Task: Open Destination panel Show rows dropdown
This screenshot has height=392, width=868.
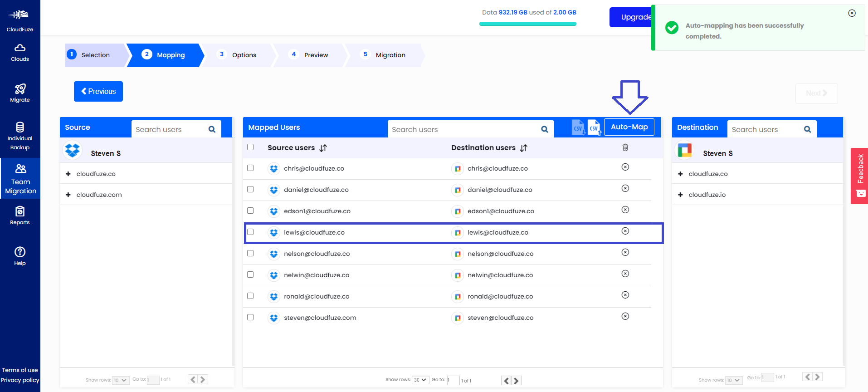Action: (733, 380)
